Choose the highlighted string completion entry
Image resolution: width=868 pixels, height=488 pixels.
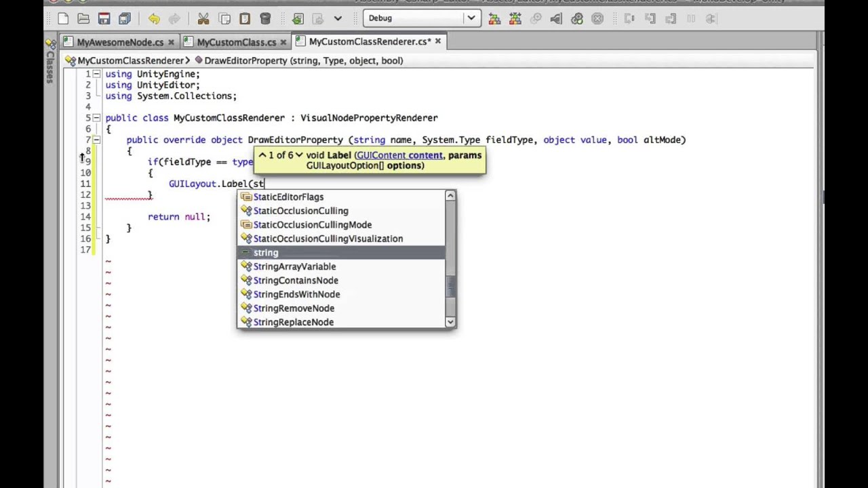(x=341, y=252)
